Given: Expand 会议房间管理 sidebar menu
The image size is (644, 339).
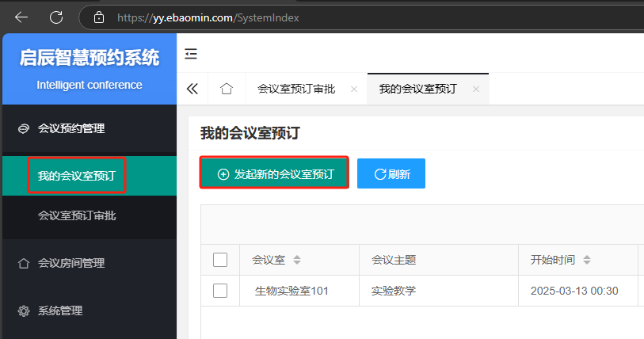Looking at the screenshot, I should (x=71, y=263).
